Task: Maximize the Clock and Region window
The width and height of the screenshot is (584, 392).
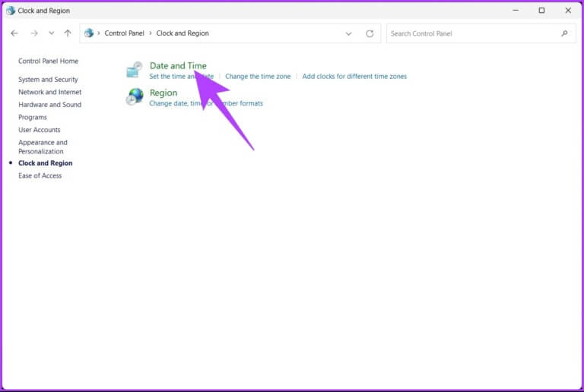Action: pyautogui.click(x=541, y=11)
